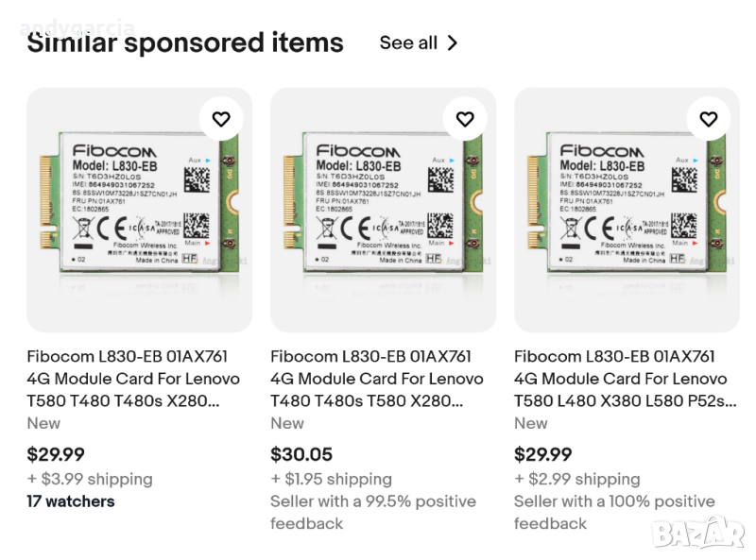Click the Similar sponsored items heading
Screen dimensions: 756x560
[185, 43]
